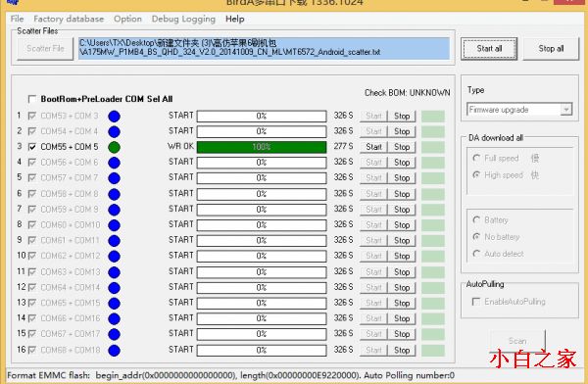Click the blue status circle for COM64 + COM14

click(x=114, y=288)
